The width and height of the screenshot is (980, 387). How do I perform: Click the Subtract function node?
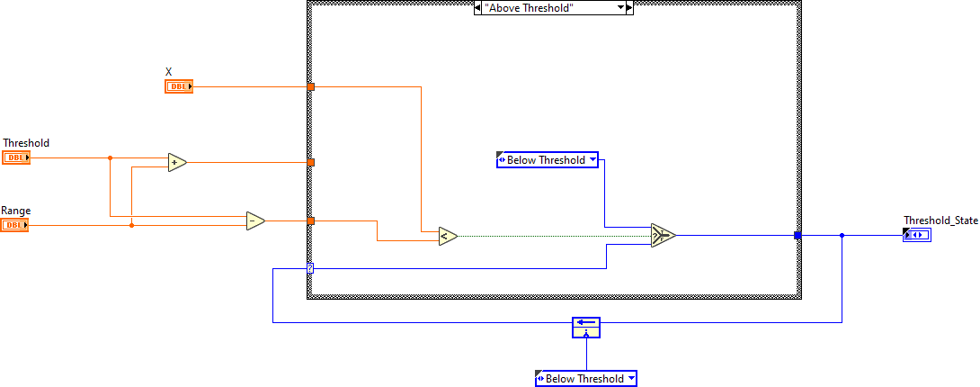[255, 220]
